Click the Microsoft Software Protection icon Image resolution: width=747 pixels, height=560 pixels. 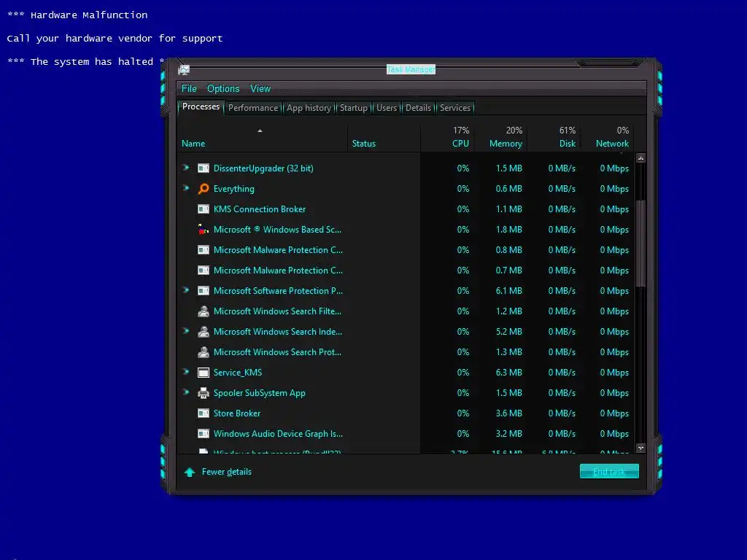(204, 290)
